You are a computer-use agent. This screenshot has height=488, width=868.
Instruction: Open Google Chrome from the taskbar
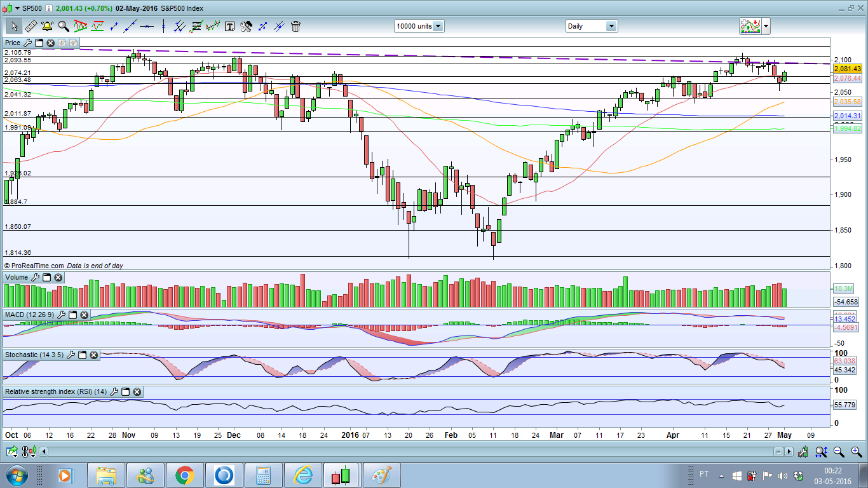pos(185,475)
